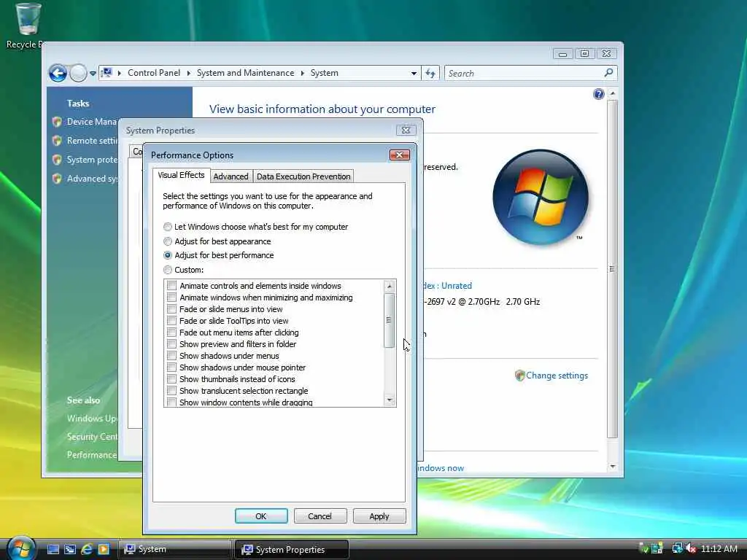
Task: Select the Custom radio button
Action: (x=168, y=270)
